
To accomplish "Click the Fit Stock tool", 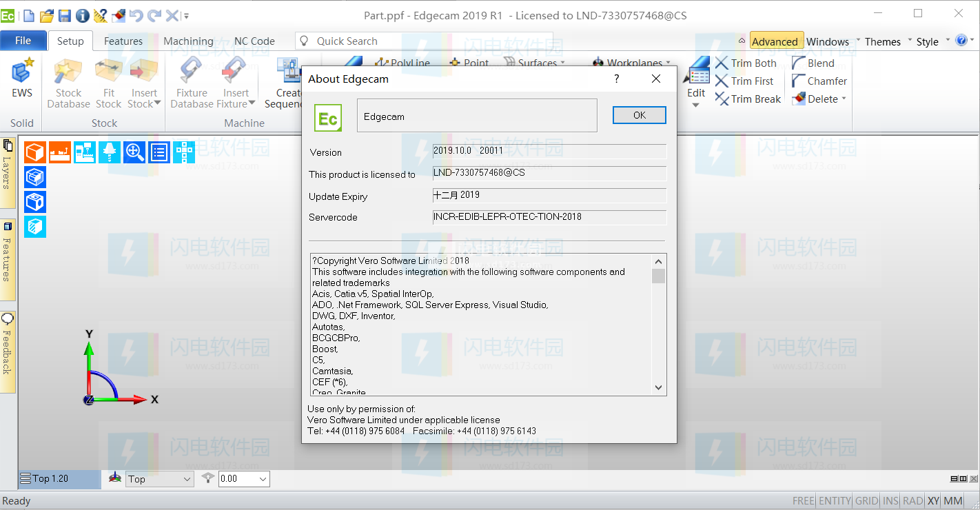I will coord(109,83).
